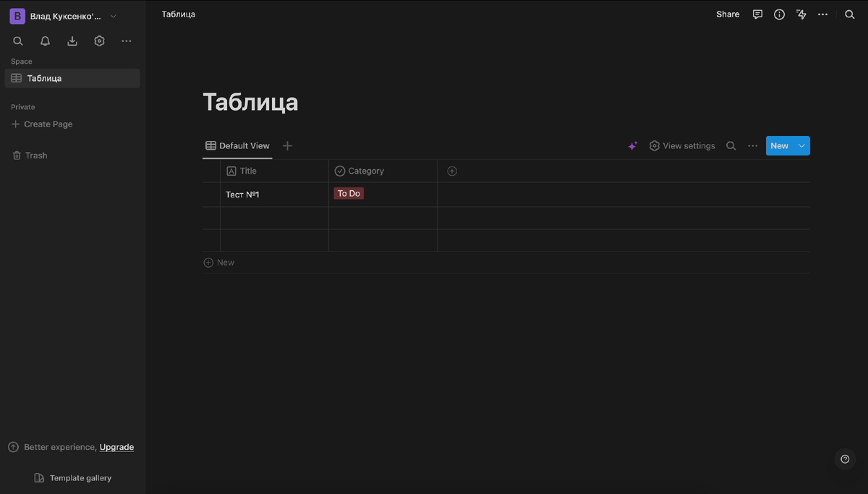This screenshot has width=868, height=494.
Task: Open the comments icon in top bar
Action: coord(757,14)
